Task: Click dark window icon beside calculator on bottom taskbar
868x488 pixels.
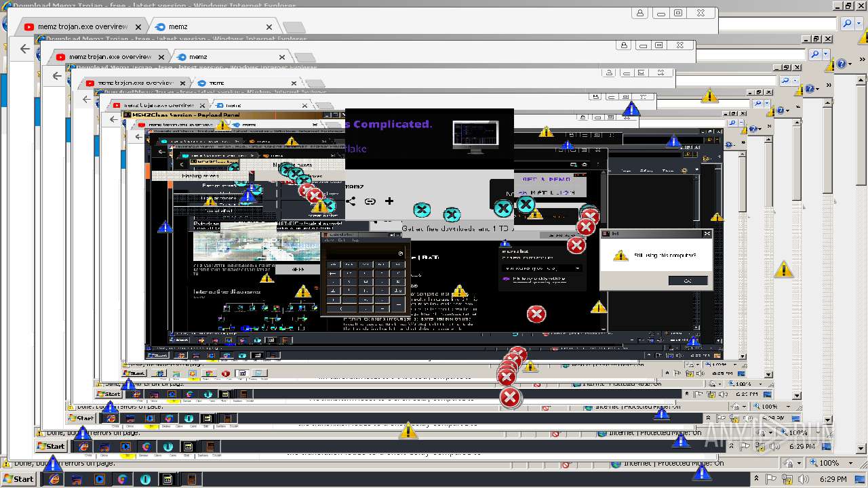Action: pos(168,479)
